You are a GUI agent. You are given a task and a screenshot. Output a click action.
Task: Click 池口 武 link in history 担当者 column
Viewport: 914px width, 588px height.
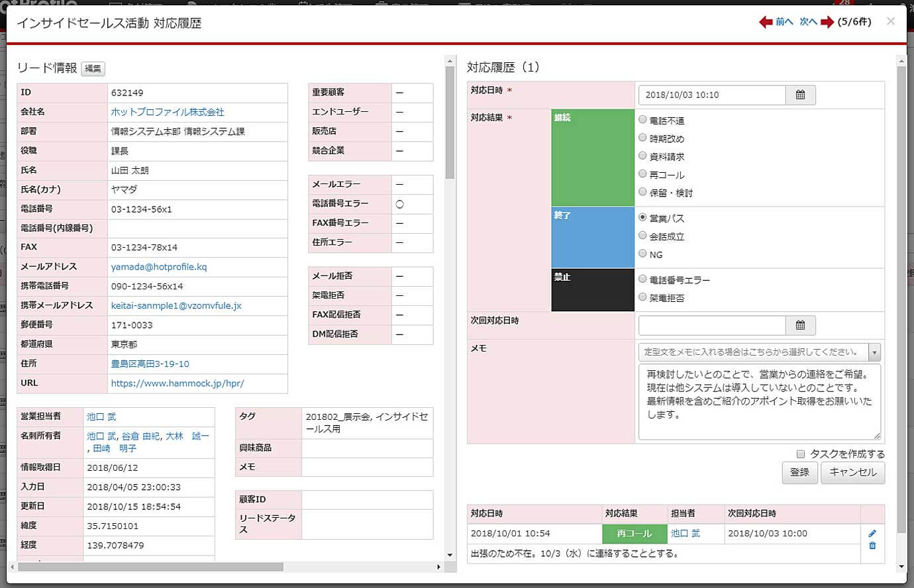point(685,533)
